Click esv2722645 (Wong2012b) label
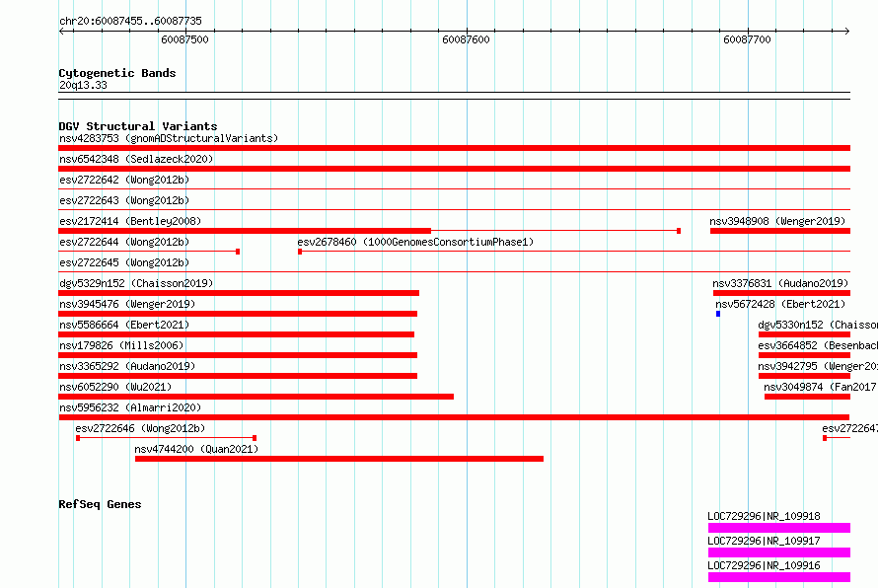 (x=124, y=262)
